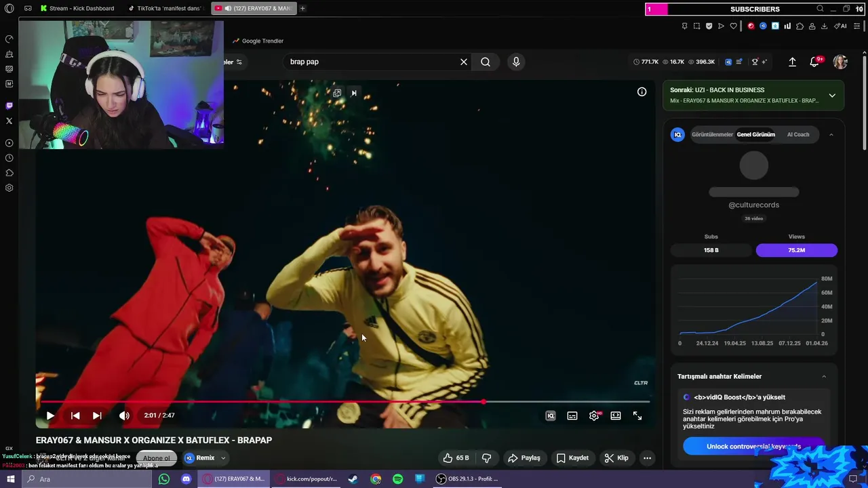Collapse Tartışmalı anahtar Kelimeler section

point(824,376)
